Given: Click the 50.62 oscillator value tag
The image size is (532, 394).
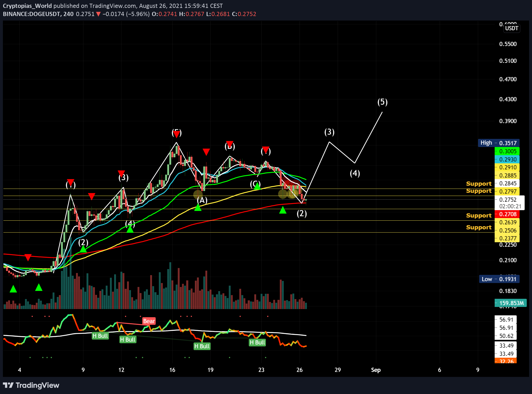Looking at the screenshot, I should pos(506,336).
